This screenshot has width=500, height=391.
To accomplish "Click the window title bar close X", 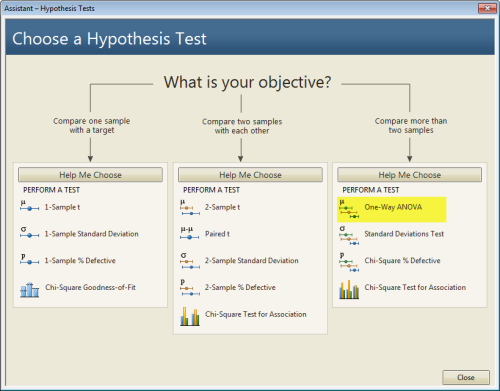I will point(487,8).
